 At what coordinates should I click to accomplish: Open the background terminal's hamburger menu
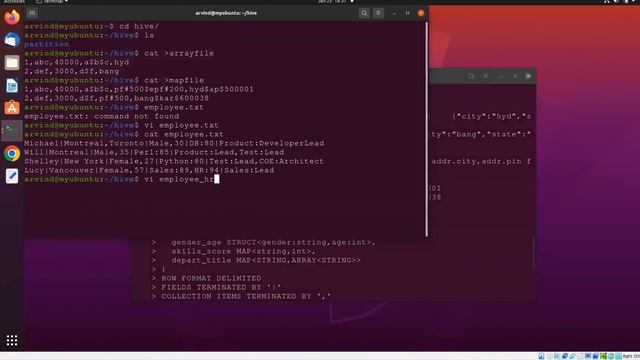coord(486,76)
